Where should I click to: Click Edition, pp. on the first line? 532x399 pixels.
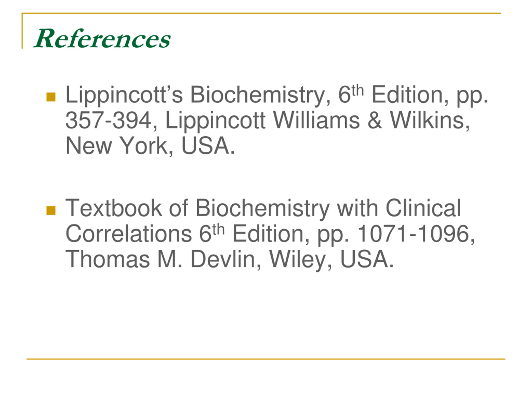coord(430,96)
